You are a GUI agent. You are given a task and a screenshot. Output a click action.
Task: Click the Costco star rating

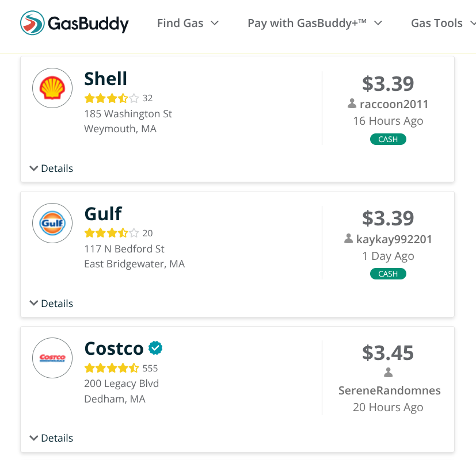coord(112,368)
